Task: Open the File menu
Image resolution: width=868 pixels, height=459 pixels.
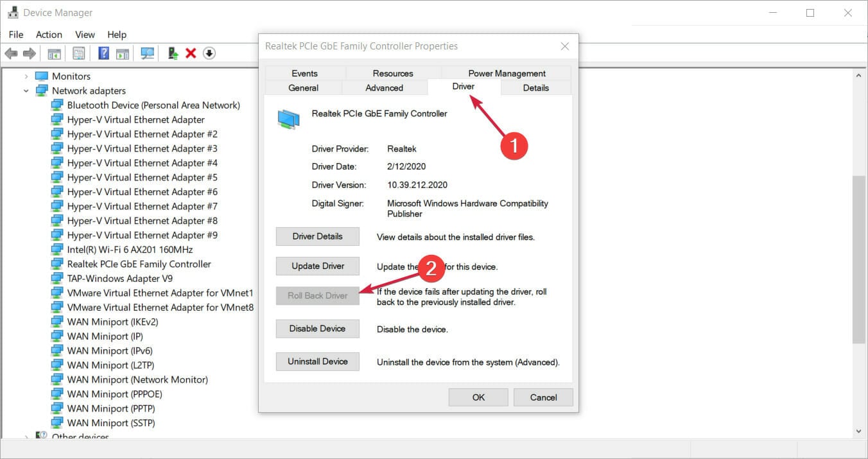Action: click(x=16, y=35)
